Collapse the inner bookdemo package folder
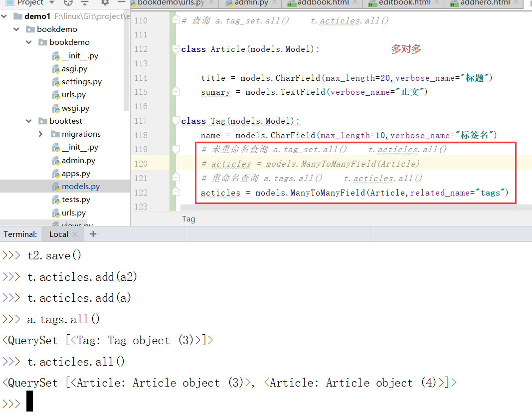Image resolution: width=532 pixels, height=416 pixels. tap(29, 42)
